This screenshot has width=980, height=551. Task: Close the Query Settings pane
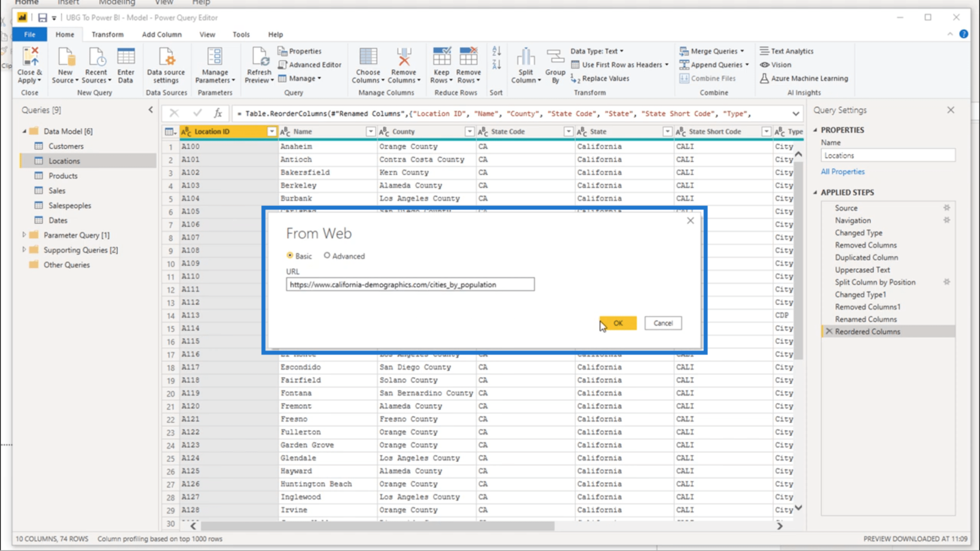tap(951, 110)
